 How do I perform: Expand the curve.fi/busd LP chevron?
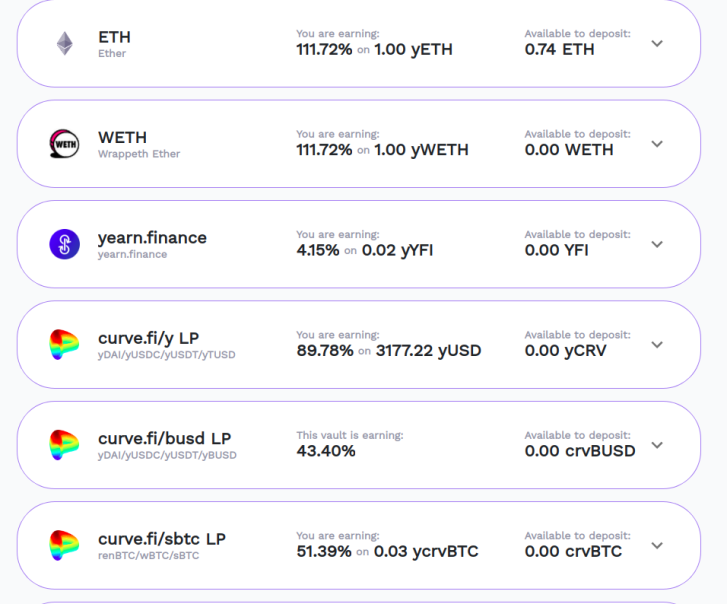[x=657, y=445]
